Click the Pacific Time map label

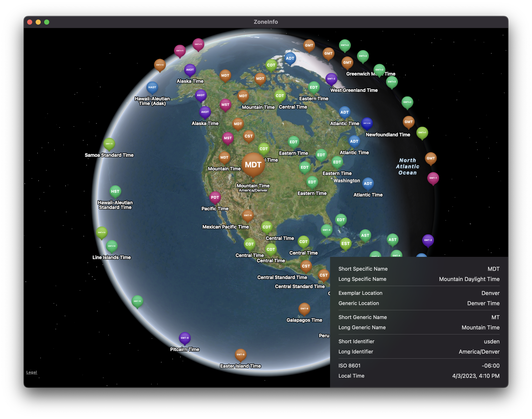coord(215,209)
